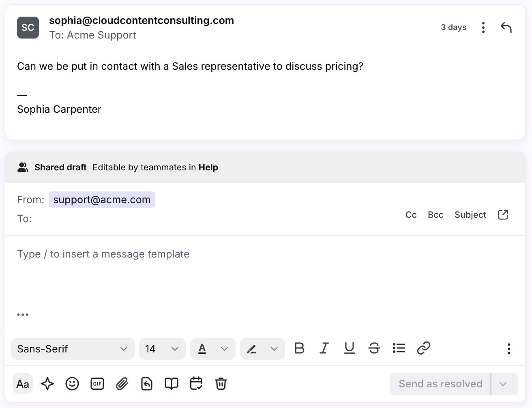Pop out the draft into new window
The image size is (532, 408).
click(x=503, y=215)
